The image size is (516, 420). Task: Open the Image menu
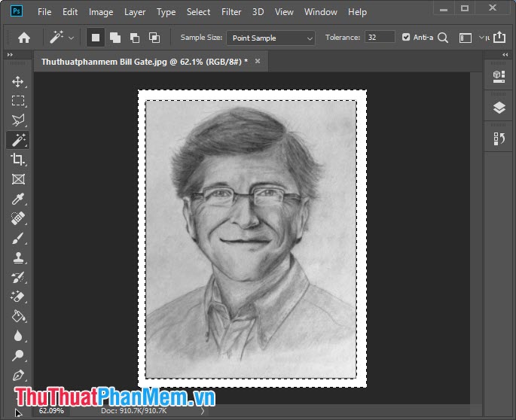tap(101, 12)
